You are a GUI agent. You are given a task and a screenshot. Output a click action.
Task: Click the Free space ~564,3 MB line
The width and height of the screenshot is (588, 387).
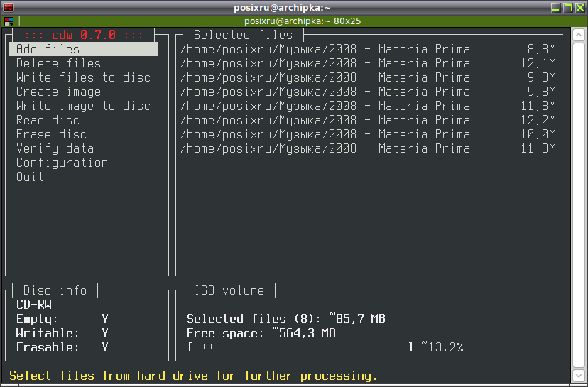(261, 333)
